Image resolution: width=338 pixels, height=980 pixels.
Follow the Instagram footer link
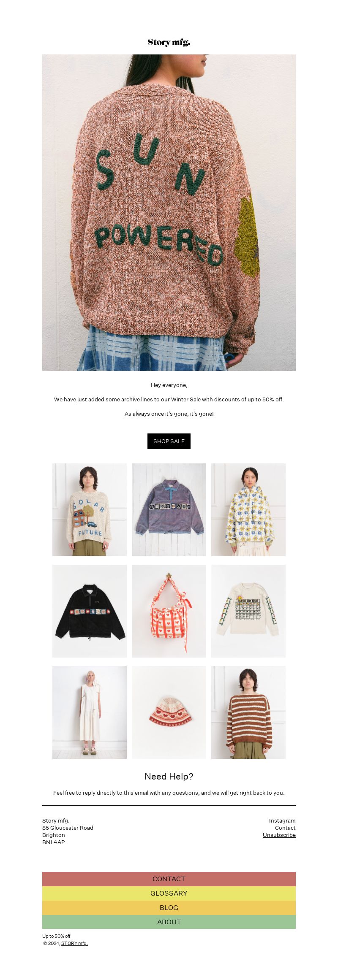(282, 820)
